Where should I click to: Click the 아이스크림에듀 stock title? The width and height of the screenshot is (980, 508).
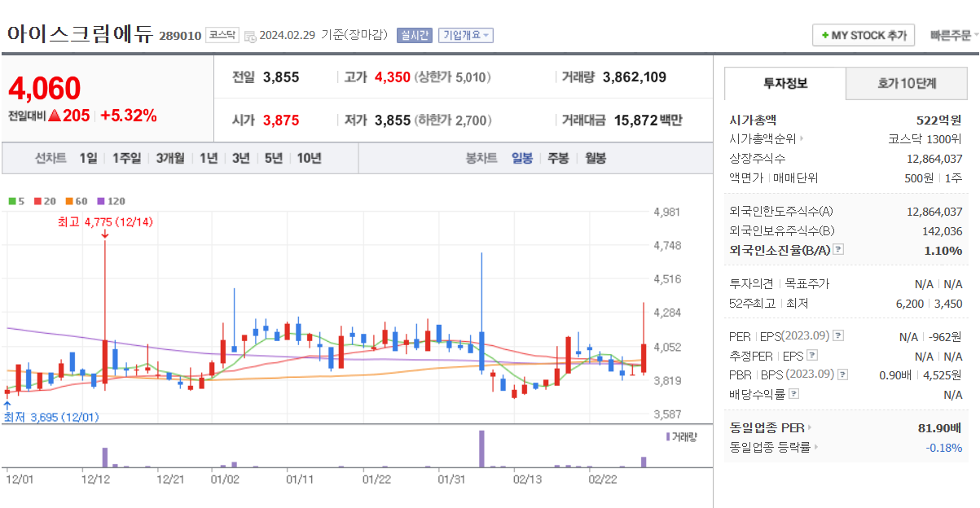tap(80, 34)
